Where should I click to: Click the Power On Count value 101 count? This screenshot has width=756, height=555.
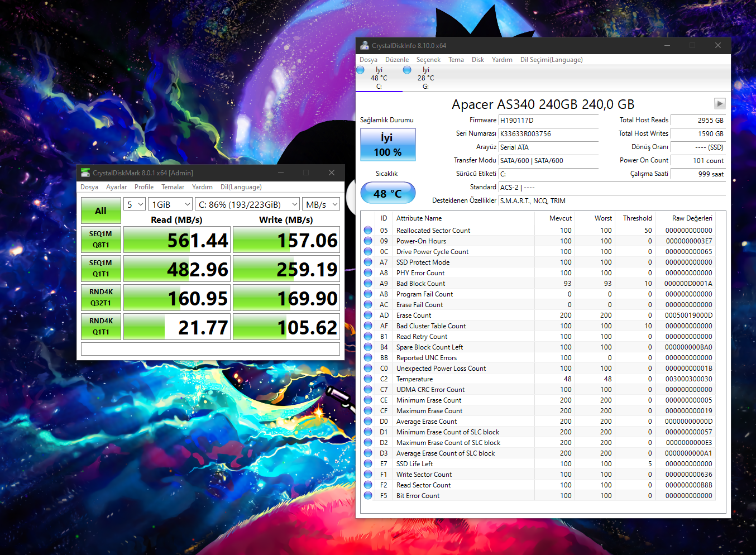click(698, 160)
